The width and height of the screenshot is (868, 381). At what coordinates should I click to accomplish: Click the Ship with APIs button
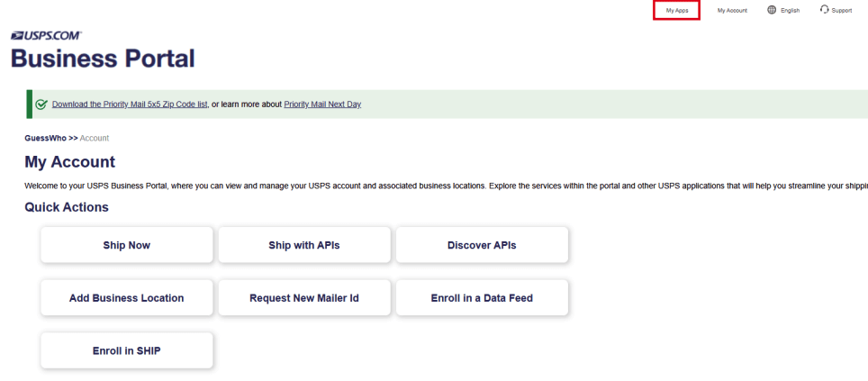pos(304,245)
